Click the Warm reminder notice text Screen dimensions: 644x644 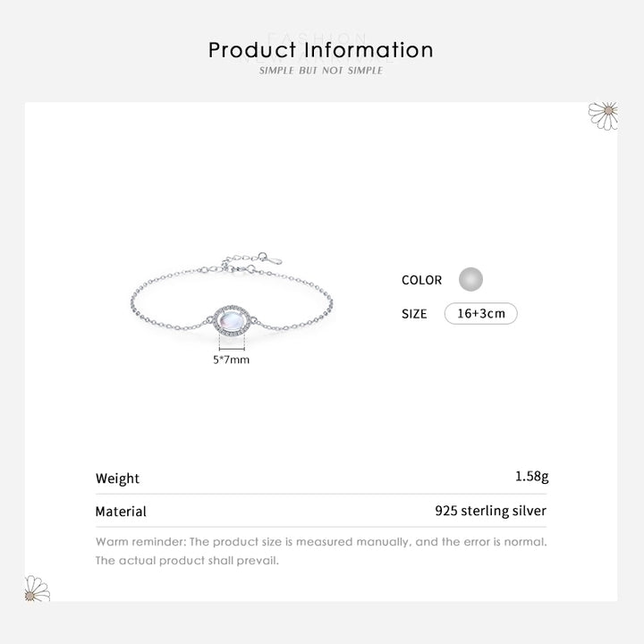321,542
